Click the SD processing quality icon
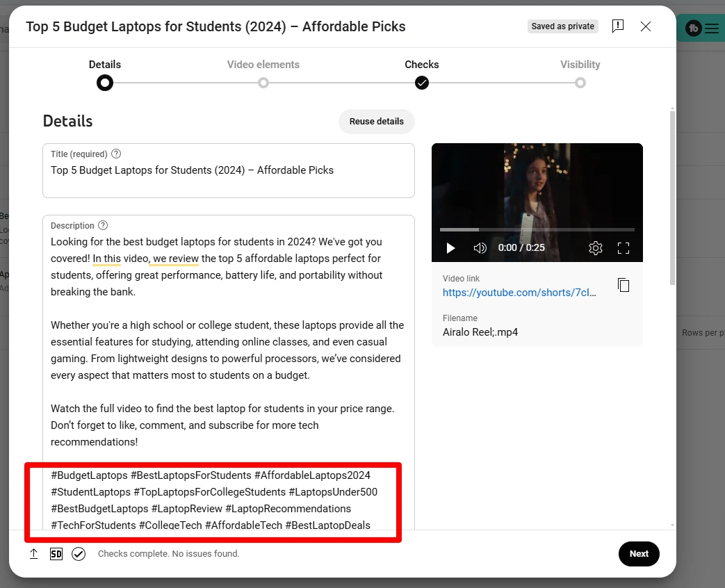This screenshot has width=725, height=588. point(56,554)
